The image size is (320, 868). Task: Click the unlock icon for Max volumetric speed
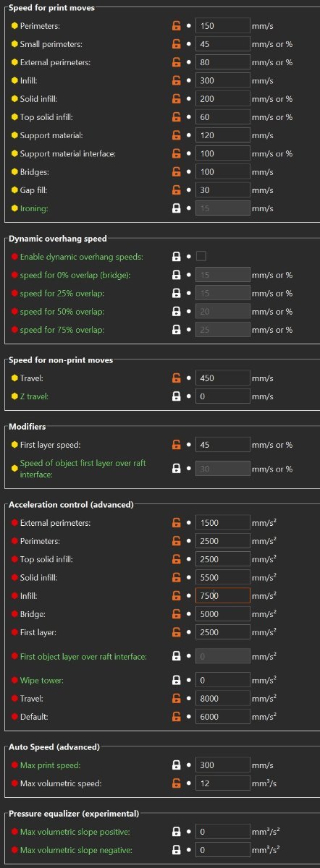pos(176,784)
